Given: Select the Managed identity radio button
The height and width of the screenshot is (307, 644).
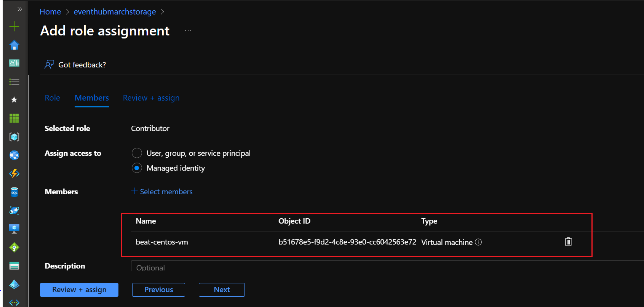Looking at the screenshot, I should [x=137, y=168].
